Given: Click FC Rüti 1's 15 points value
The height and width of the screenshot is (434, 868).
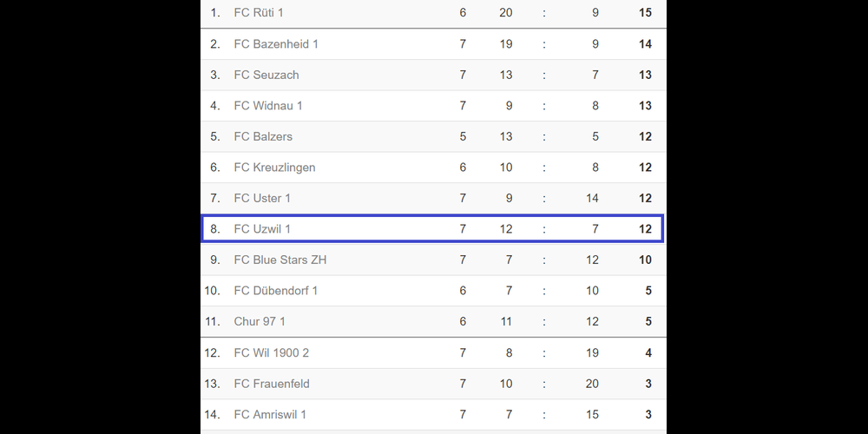Looking at the screenshot, I should pyautogui.click(x=645, y=13).
